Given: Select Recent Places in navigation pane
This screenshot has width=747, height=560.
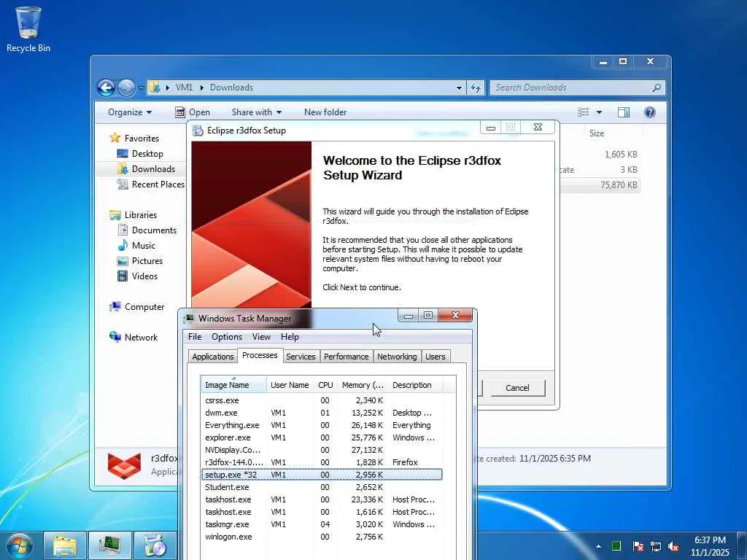Looking at the screenshot, I should pos(158,184).
